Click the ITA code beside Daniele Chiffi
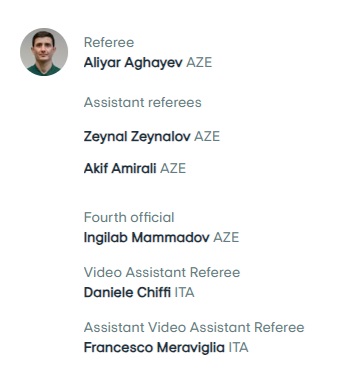The width and height of the screenshot is (364, 385). click(x=184, y=292)
